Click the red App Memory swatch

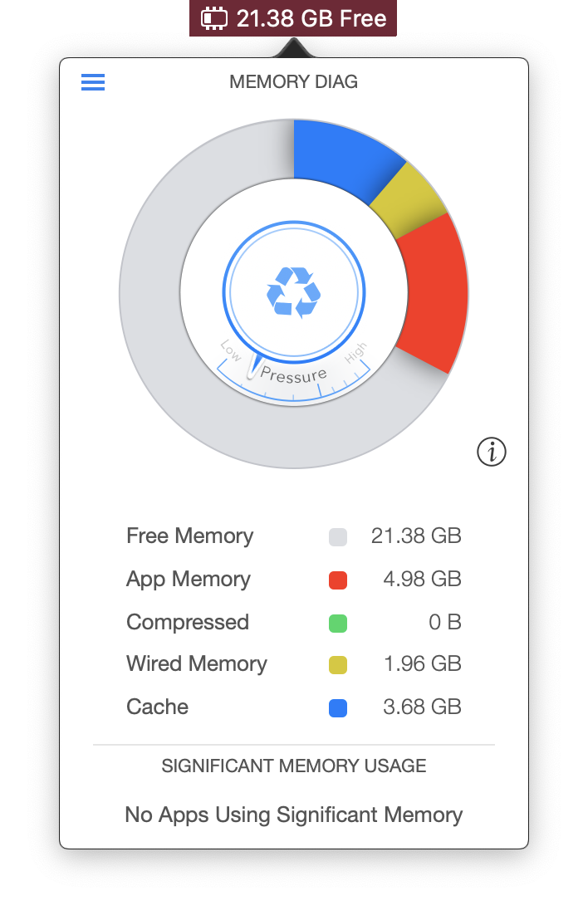pos(338,580)
